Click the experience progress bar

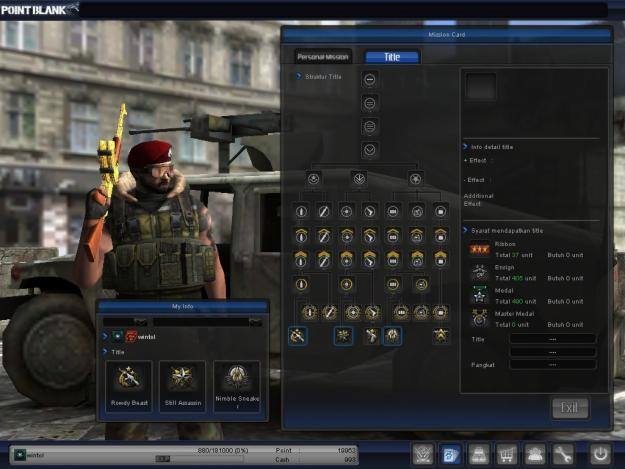199,459
